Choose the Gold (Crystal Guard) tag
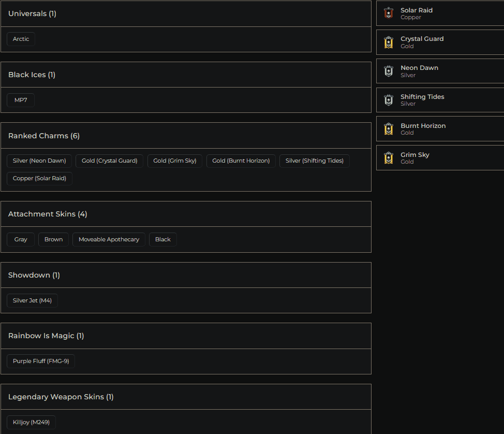Image resolution: width=504 pixels, height=434 pixels. [110, 161]
